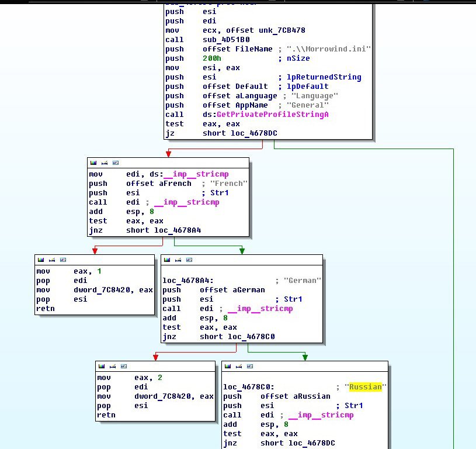The height and width of the screenshot is (449, 476).
Task: Click the color icon on the "mov eax, 1" node
Action: tap(40, 260)
